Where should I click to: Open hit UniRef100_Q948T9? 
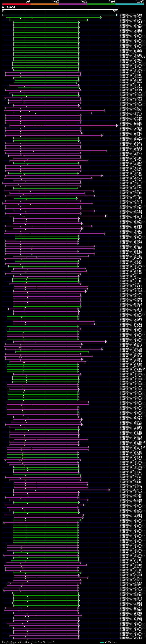point(131,191)
